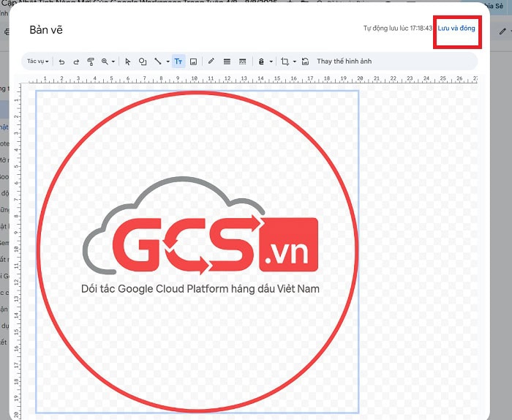Click the Redo arrow in drawing toolbar
The height and width of the screenshot is (420, 512).
[76, 61]
